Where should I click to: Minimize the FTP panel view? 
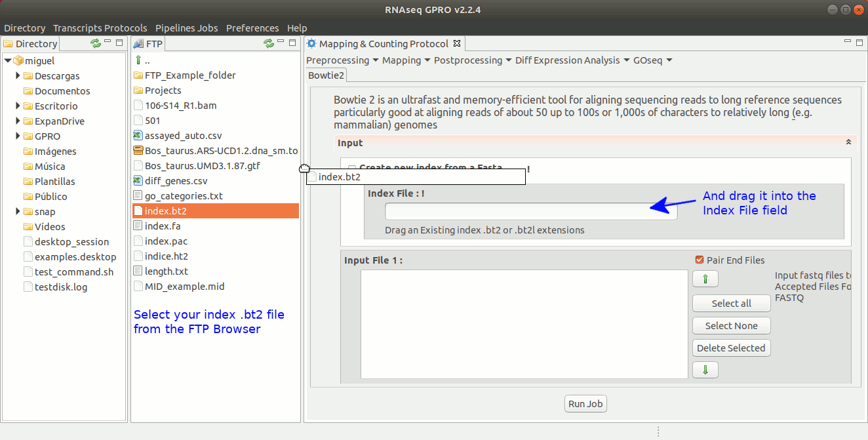281,43
